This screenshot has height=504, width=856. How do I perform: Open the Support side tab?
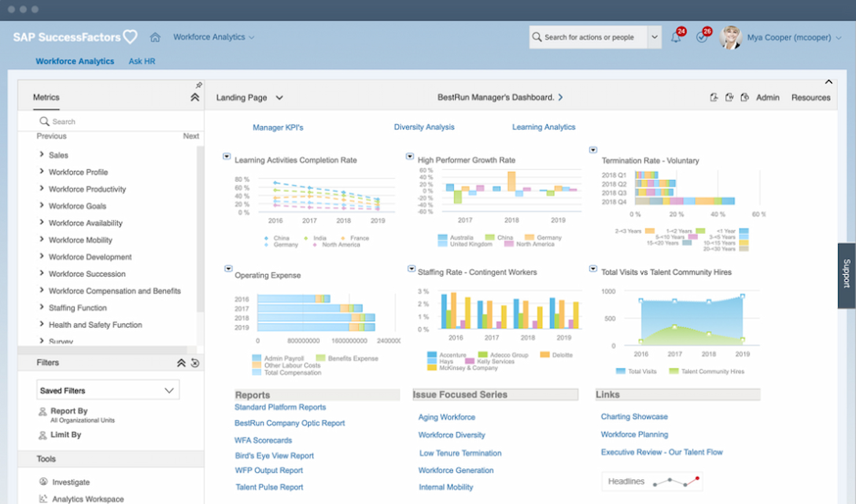(846, 275)
